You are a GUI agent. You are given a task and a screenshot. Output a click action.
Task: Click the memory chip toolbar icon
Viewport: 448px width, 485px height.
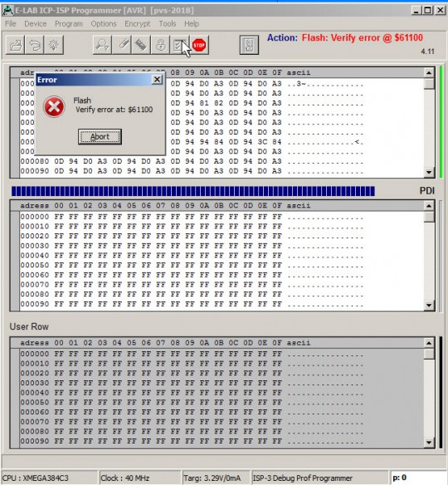click(141, 45)
